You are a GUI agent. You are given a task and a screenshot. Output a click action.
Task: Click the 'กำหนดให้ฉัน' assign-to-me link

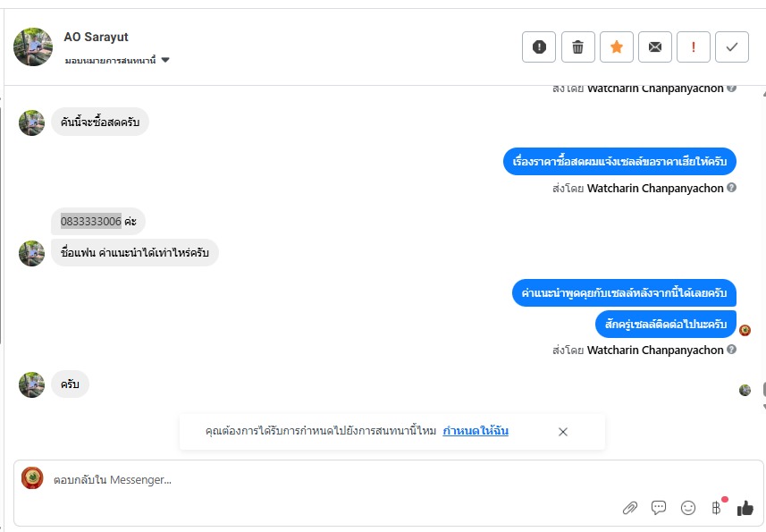pyautogui.click(x=476, y=431)
